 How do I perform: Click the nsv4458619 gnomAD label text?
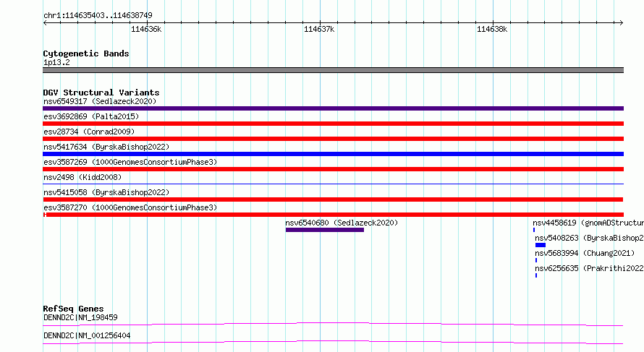[588, 223]
